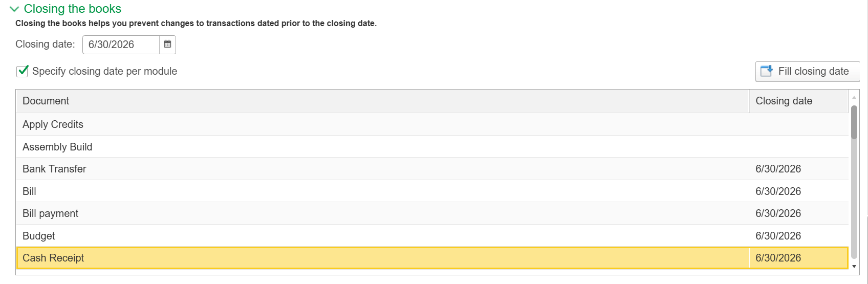
Task: Open the closing date calendar picker
Action: point(167,45)
